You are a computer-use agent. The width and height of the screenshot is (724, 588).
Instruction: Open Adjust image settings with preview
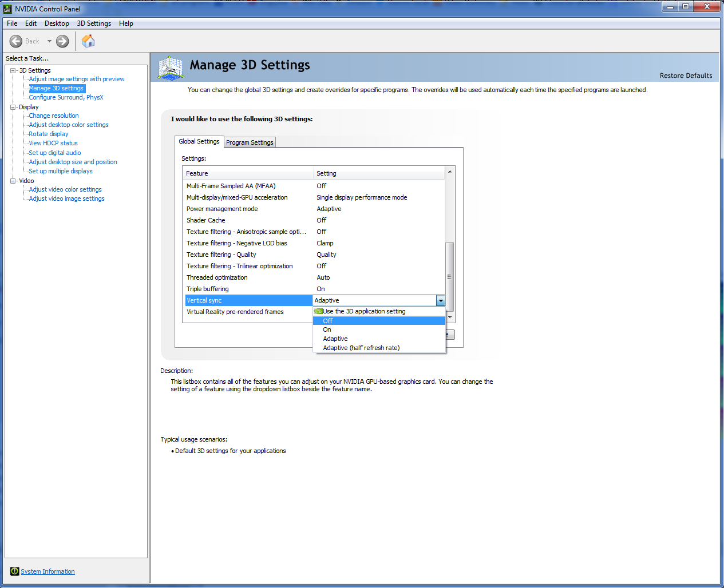[77, 79]
